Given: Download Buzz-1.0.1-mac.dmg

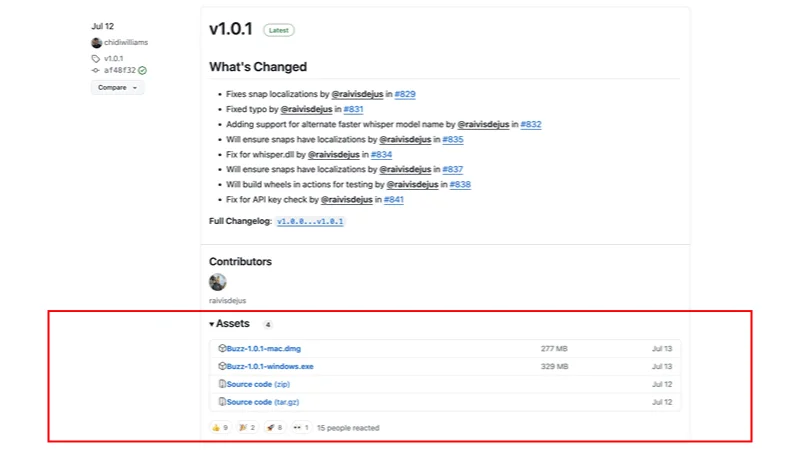Looking at the screenshot, I should pyautogui.click(x=263, y=348).
